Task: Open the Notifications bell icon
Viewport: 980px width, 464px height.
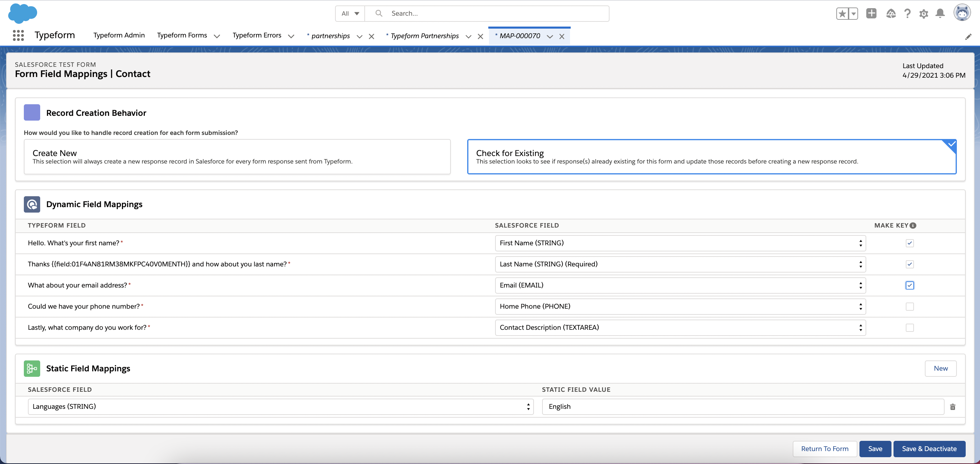Action: click(x=940, y=13)
